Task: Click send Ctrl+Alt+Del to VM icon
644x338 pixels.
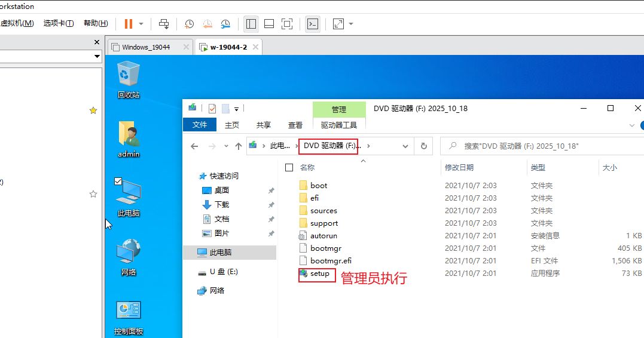Action: pyautogui.click(x=163, y=24)
